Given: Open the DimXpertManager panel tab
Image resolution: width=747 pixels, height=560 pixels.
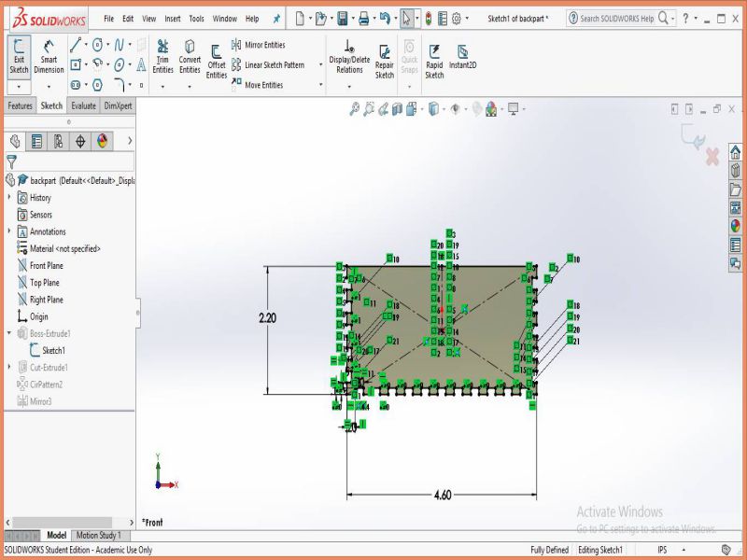Looking at the screenshot, I should click(80, 141).
